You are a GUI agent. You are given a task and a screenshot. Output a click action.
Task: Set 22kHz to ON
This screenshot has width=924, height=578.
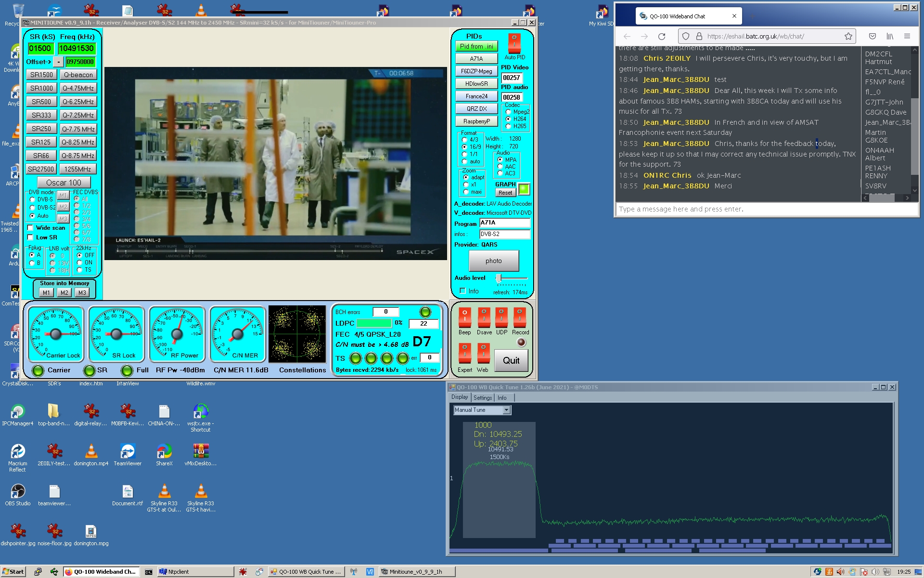[80, 263]
